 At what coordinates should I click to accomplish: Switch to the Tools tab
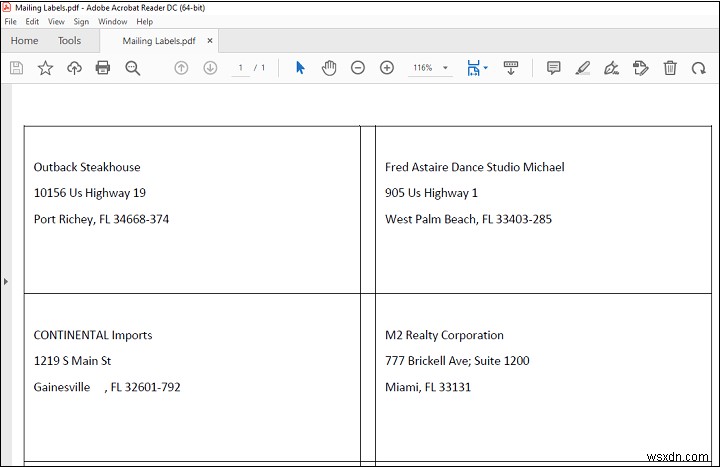point(69,40)
